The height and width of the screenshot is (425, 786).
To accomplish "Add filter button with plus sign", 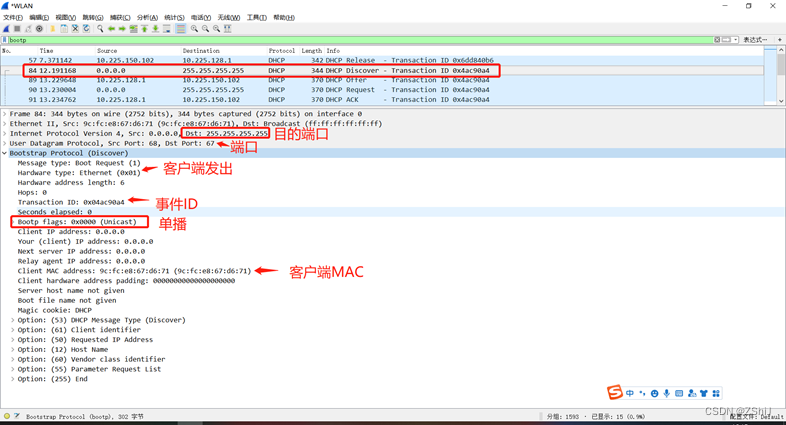I will click(x=779, y=40).
